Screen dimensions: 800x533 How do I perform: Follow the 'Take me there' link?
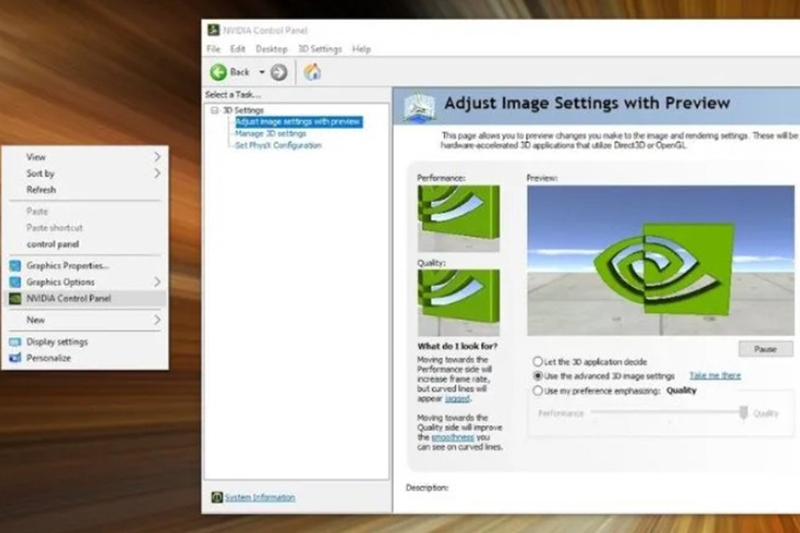[x=715, y=376]
